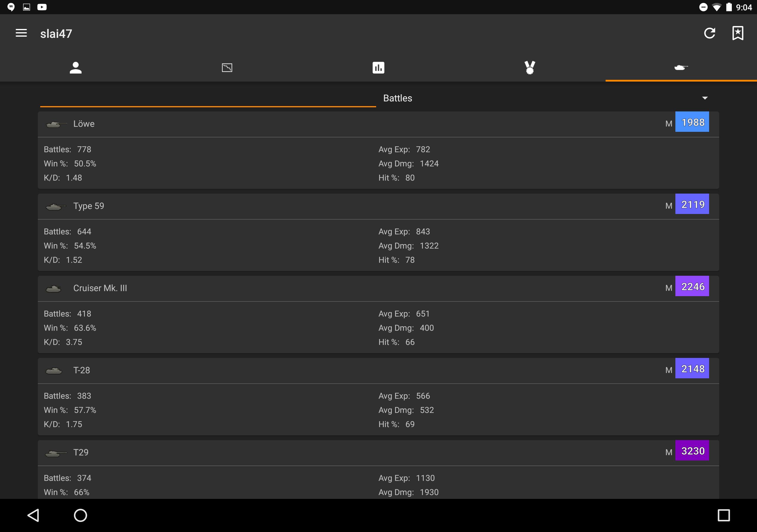
Task: Click the dropdown arrow next to Battles
Action: point(705,98)
